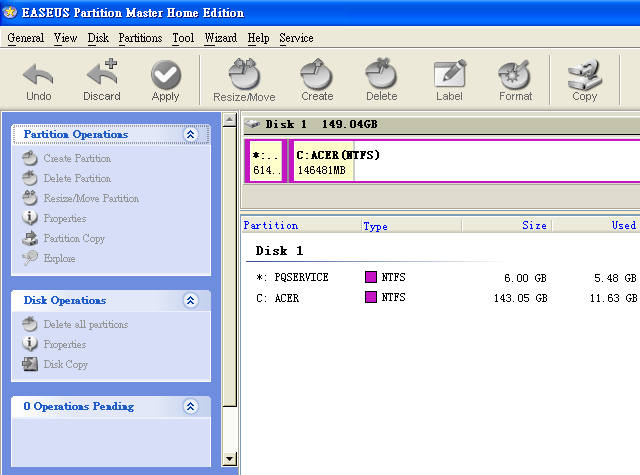The width and height of the screenshot is (640, 475).
Task: Click the Resize/Move Partition link
Action: [91, 198]
